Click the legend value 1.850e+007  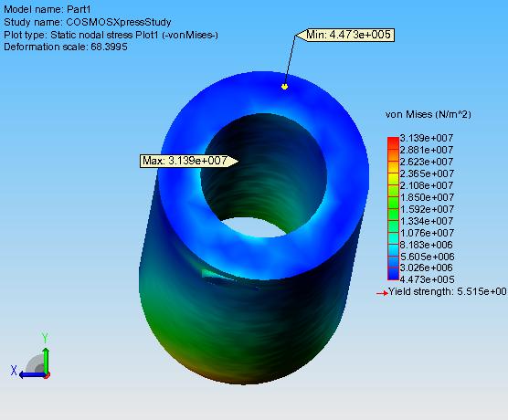(x=427, y=197)
